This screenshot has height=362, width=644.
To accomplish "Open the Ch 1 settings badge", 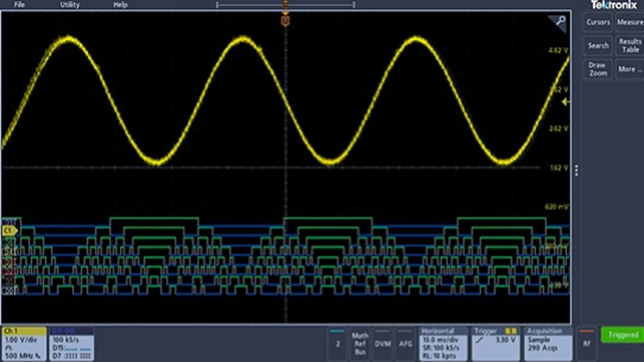I will pyautogui.click(x=24, y=343).
